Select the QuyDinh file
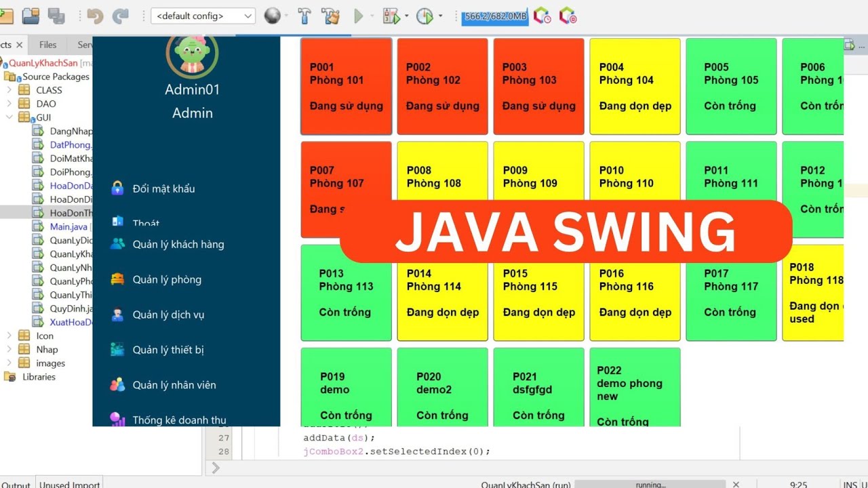The width and height of the screenshot is (868, 488). (x=71, y=308)
